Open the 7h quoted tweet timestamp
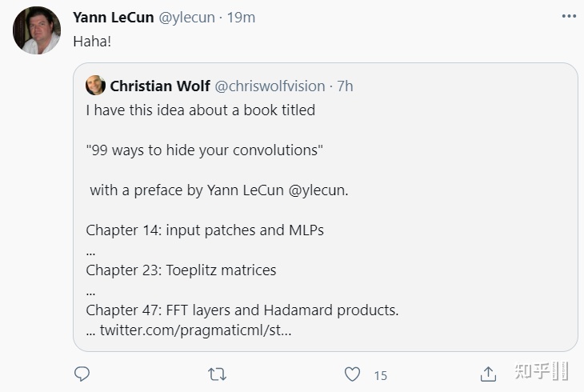584x392 pixels. [345, 86]
